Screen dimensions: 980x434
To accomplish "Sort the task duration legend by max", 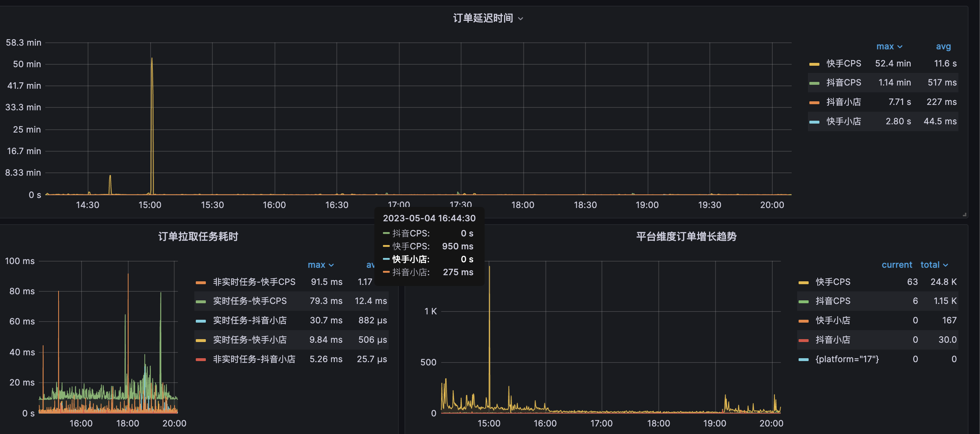I will [320, 265].
